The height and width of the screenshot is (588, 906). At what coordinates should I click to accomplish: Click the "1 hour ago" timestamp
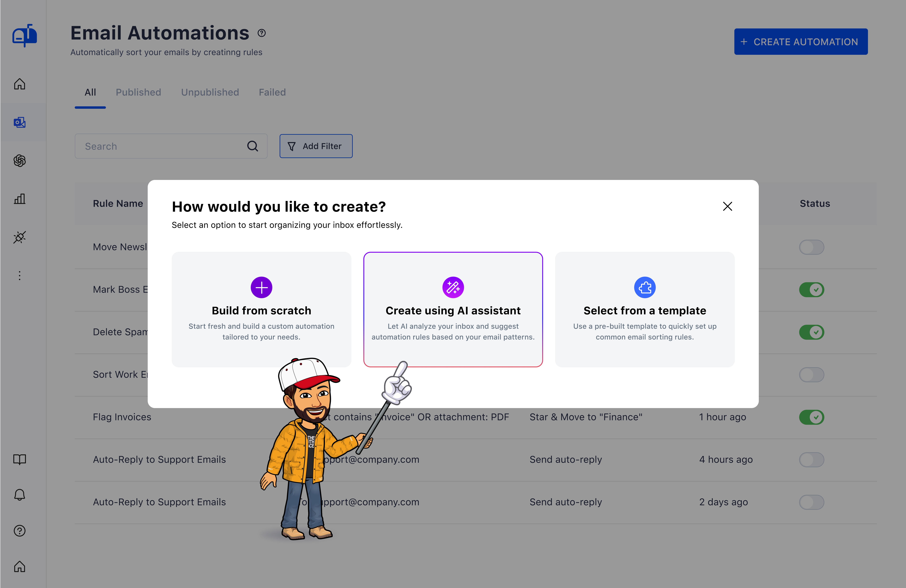pyautogui.click(x=723, y=417)
